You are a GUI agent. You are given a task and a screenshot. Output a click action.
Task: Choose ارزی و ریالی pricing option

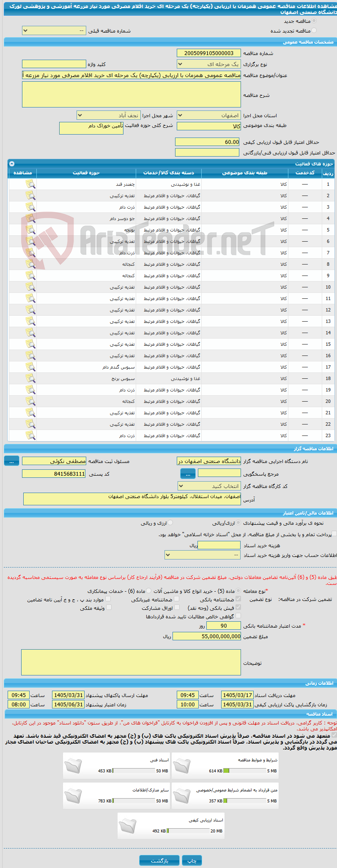click(170, 523)
